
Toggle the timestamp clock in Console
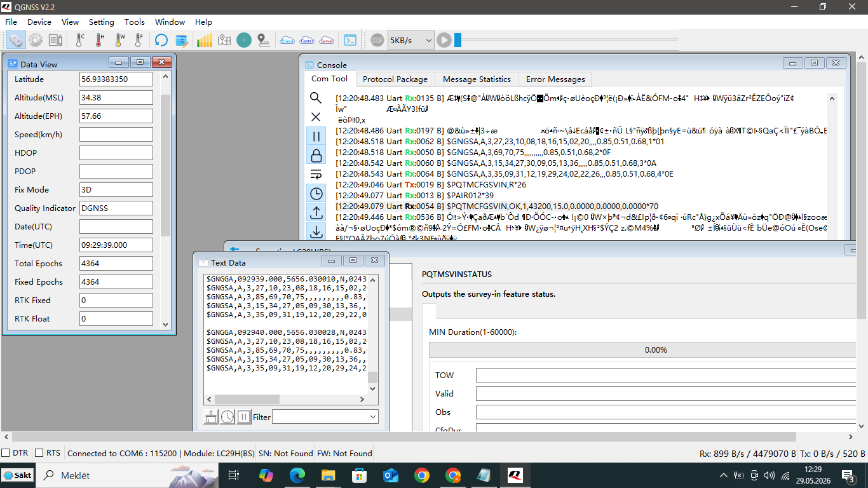point(316,193)
